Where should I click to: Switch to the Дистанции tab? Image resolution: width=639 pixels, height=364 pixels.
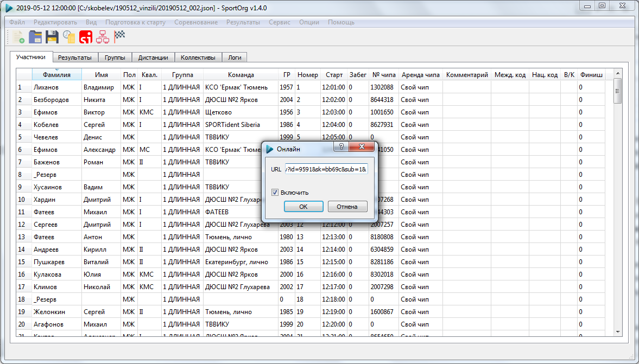pyautogui.click(x=153, y=58)
